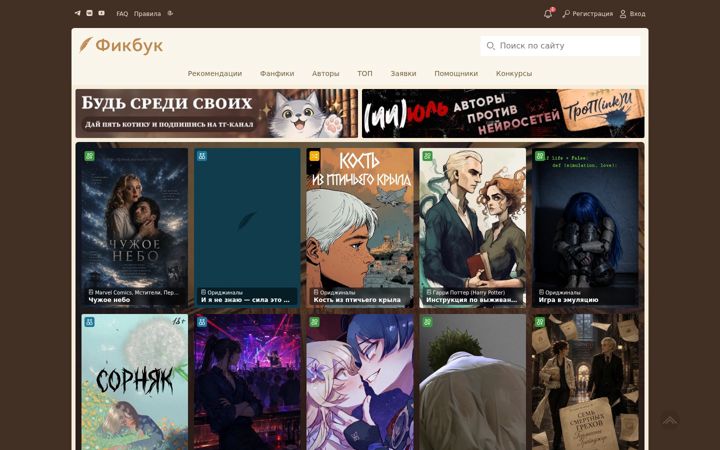Viewport: 720px width, 450px height.
Task: Click the Будь среди своих cat banner
Action: [217, 113]
